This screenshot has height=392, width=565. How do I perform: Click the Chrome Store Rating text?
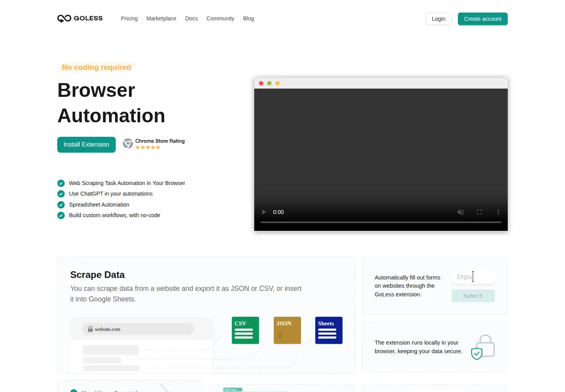coord(160,141)
